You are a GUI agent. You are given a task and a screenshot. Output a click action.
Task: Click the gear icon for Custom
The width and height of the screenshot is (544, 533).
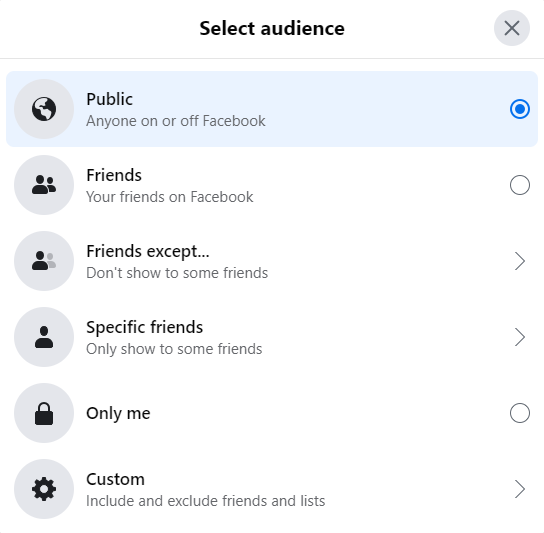click(x=44, y=489)
